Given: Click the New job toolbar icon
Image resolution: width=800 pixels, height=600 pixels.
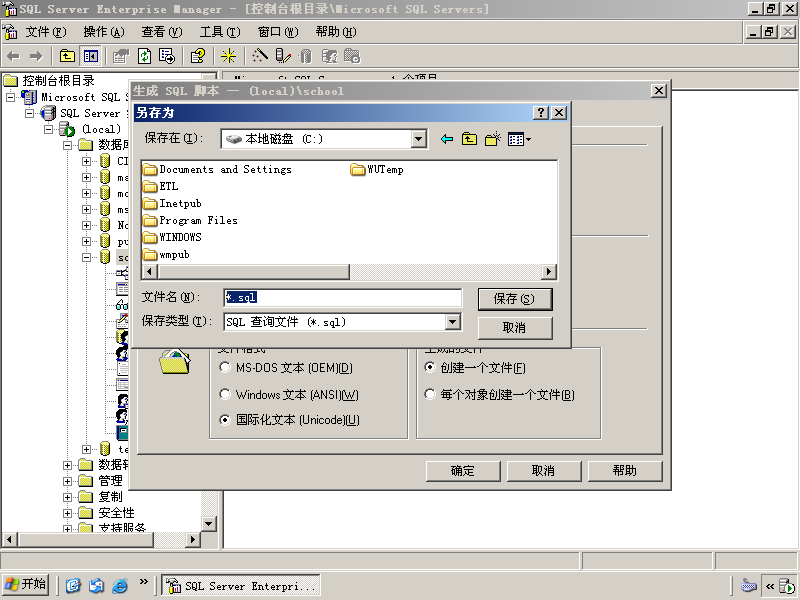Looking at the screenshot, I should (352, 56).
